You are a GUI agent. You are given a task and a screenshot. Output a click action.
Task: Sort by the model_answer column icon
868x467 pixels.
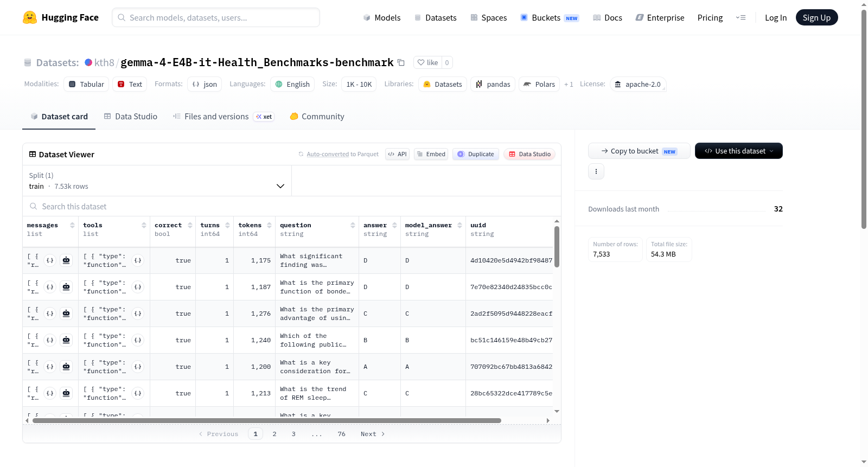pos(459,225)
